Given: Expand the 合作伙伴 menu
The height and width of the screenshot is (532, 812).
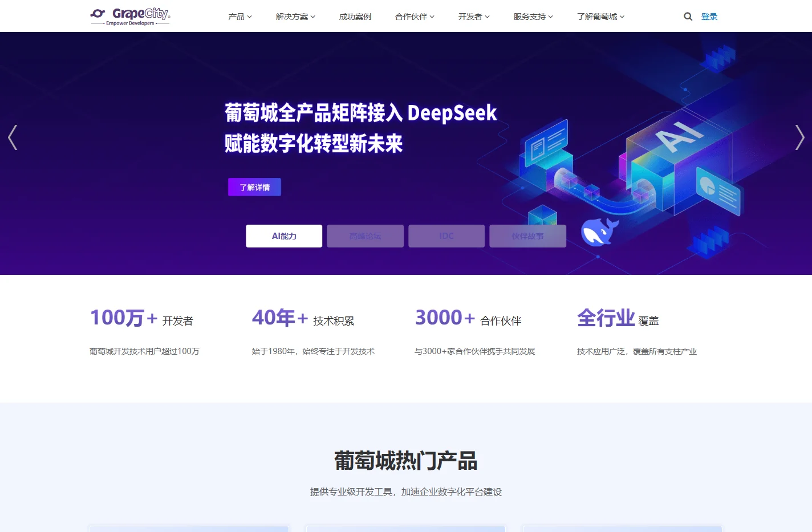Looking at the screenshot, I should point(415,17).
